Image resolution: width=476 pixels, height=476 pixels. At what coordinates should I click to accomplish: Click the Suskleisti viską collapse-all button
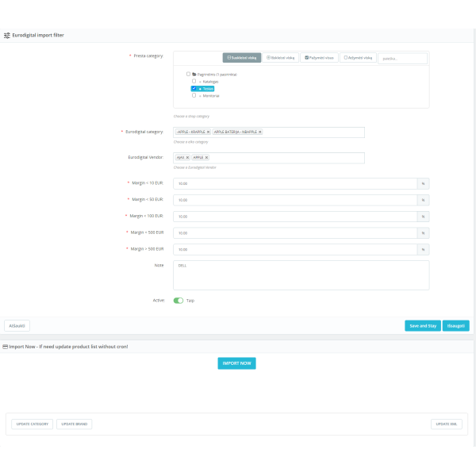point(242,58)
